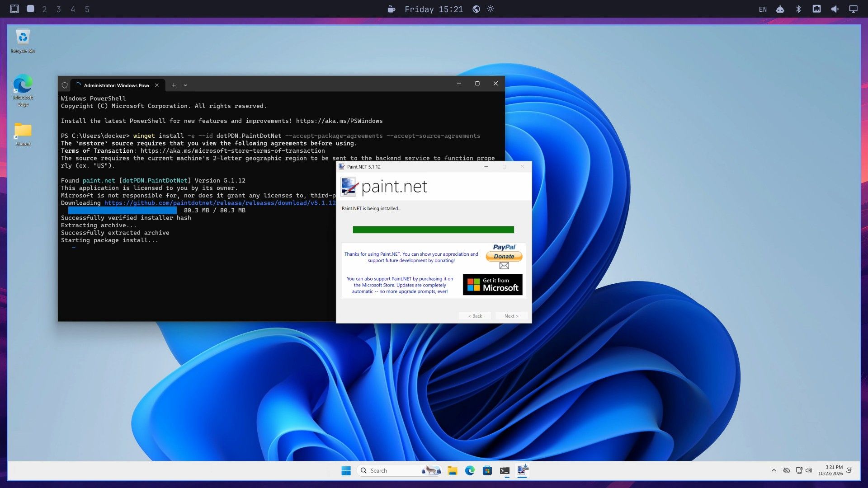This screenshot has width=868, height=488.
Task: Click the taskbar Search box
Action: pos(400,471)
